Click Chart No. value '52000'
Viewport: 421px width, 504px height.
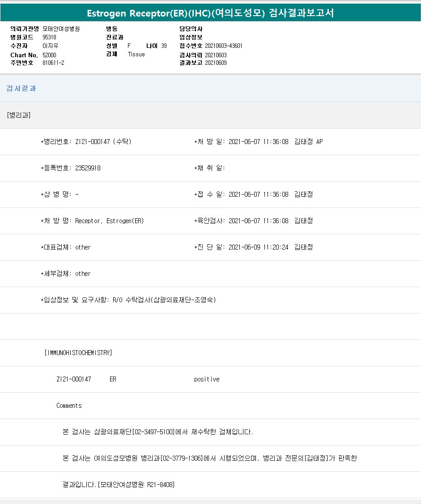point(50,55)
